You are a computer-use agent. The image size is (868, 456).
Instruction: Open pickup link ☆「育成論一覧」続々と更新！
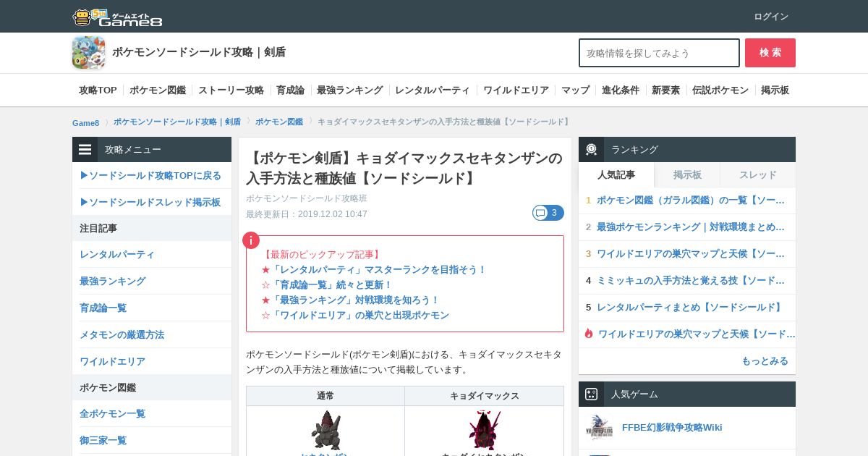pos(327,284)
